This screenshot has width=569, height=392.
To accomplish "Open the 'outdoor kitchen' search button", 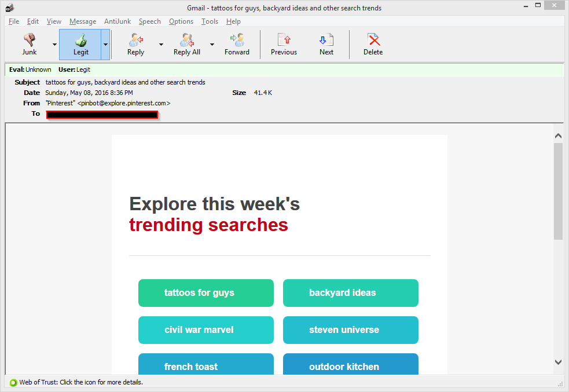I will pyautogui.click(x=351, y=364).
